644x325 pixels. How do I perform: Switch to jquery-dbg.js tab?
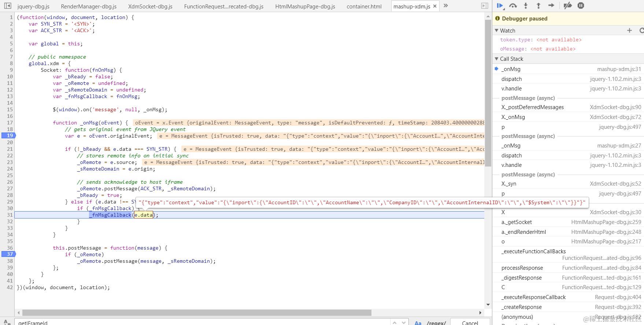(x=33, y=6)
